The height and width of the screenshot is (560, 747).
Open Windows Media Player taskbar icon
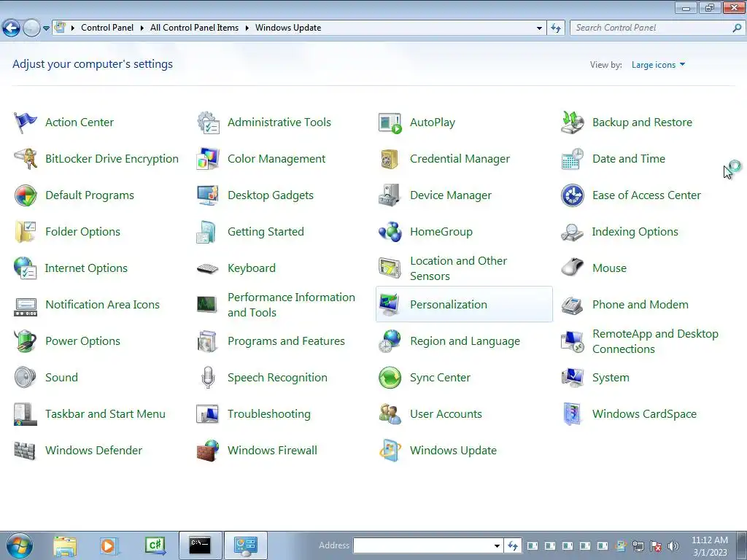click(x=109, y=545)
